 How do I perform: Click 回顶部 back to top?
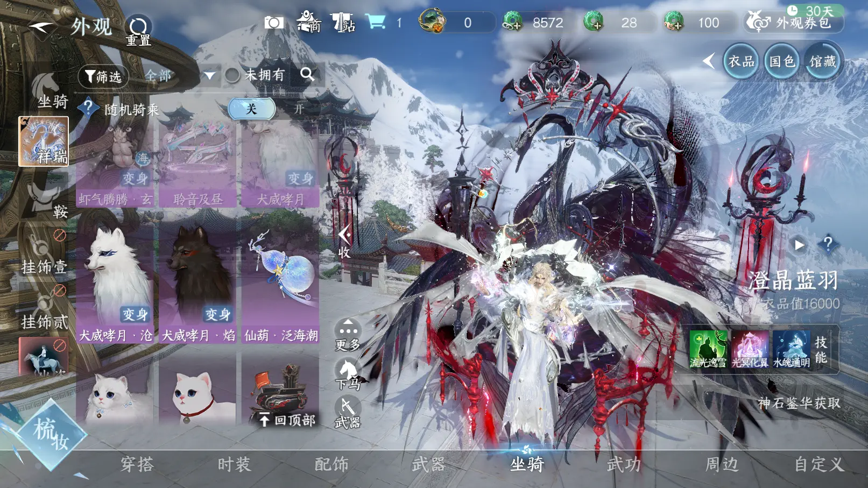[287, 420]
